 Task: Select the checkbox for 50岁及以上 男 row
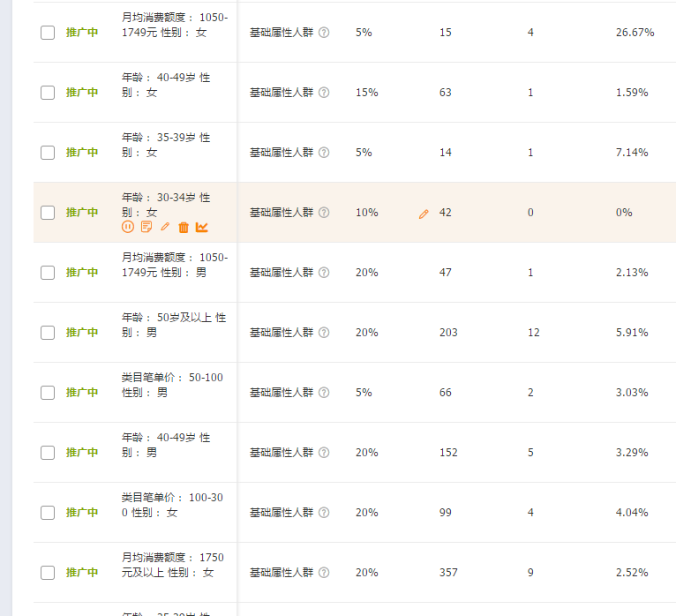click(48, 333)
